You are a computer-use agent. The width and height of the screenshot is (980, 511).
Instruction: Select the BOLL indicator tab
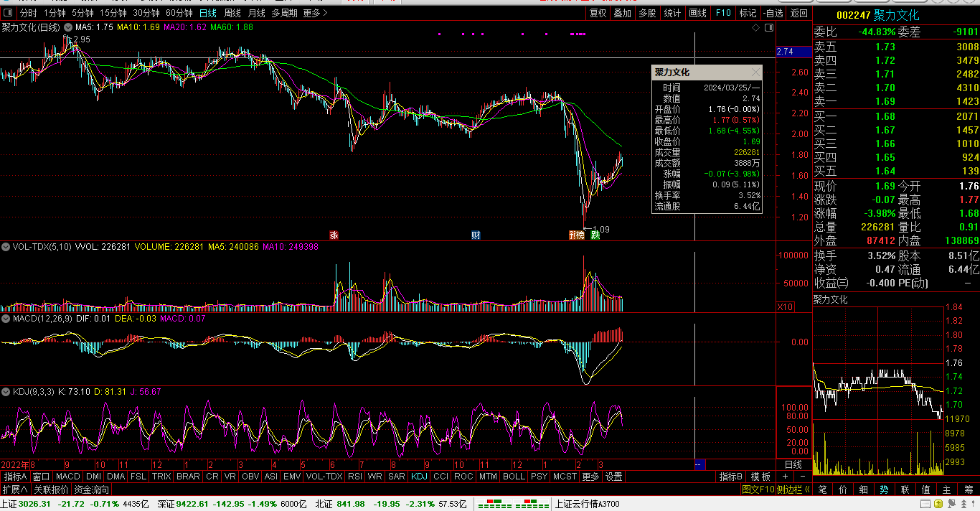[514, 477]
